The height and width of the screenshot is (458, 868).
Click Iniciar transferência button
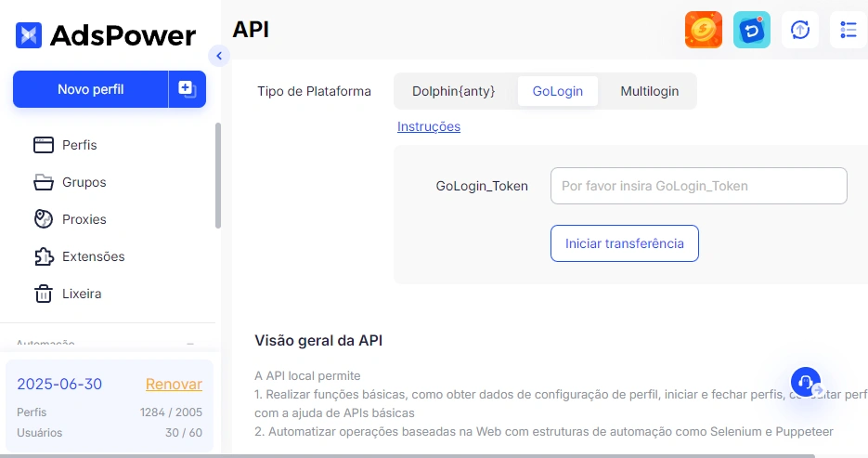click(625, 243)
